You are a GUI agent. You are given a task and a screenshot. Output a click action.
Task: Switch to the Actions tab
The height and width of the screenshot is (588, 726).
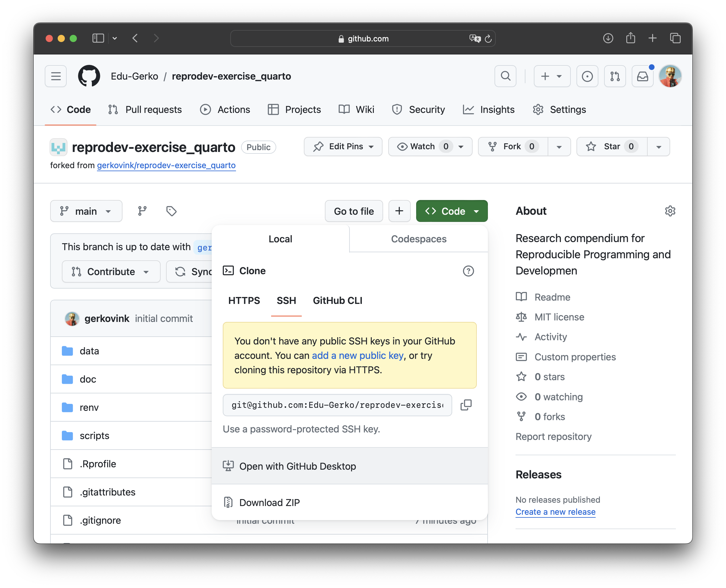[225, 110]
